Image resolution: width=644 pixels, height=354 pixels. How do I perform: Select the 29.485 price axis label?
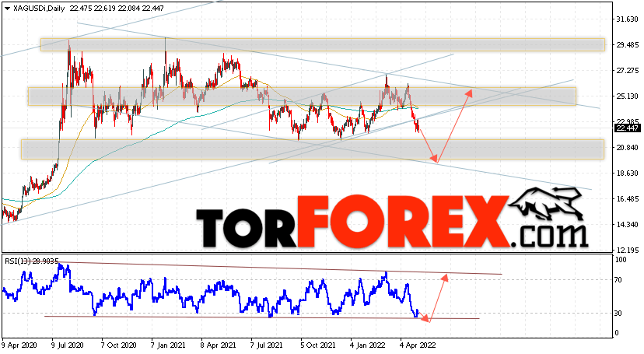tap(627, 45)
